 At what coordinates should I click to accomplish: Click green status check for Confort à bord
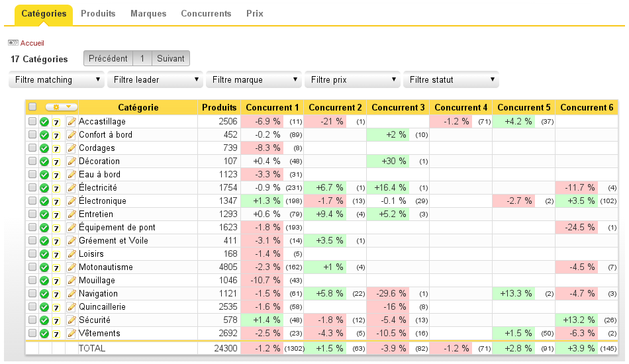click(x=44, y=135)
